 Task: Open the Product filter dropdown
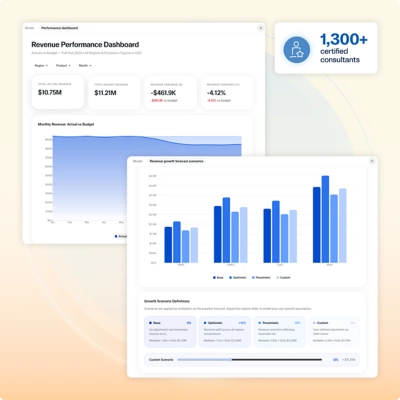tap(63, 66)
